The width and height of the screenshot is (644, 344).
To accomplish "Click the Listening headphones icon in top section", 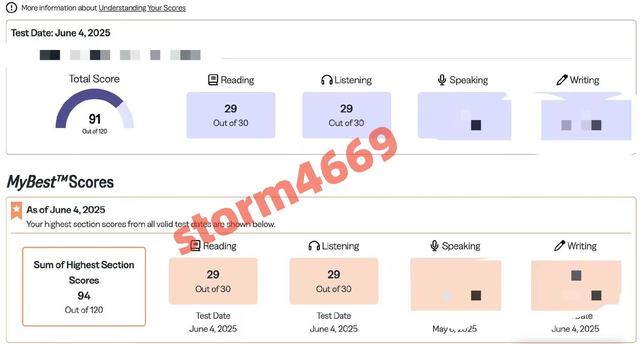I will 327,80.
